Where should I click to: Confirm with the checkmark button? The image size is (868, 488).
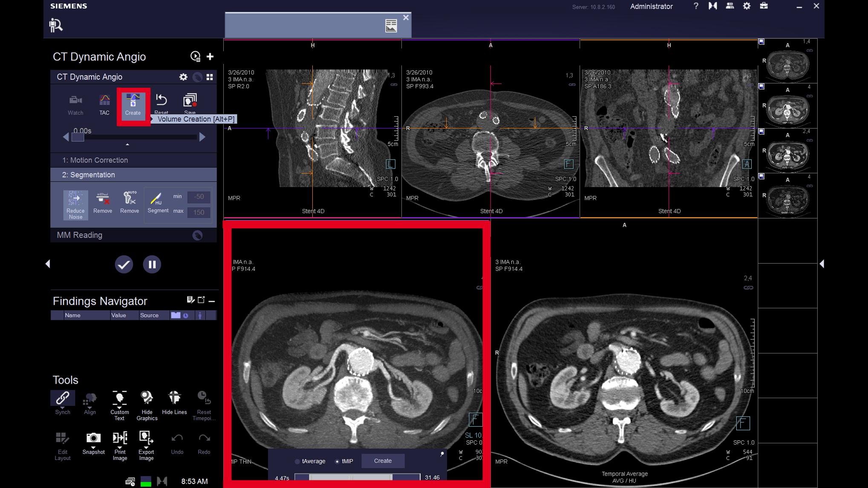point(124,264)
